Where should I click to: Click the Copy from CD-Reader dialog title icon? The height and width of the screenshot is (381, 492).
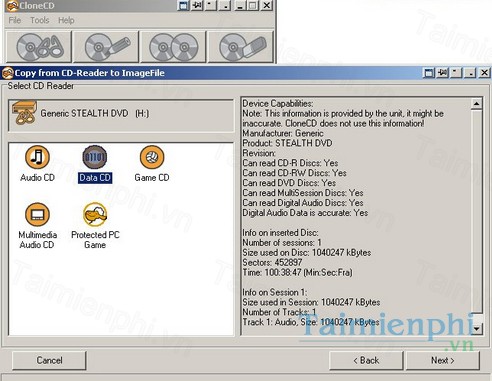pos(7,73)
